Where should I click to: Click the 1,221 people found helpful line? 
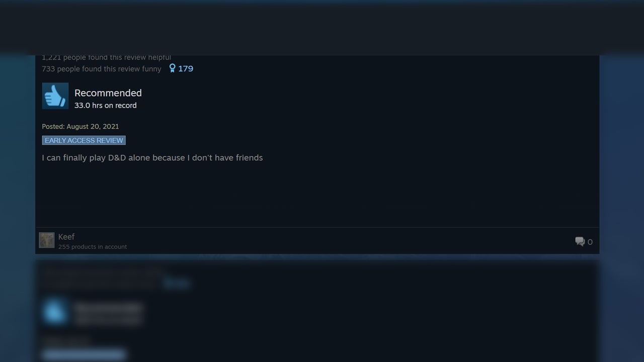[107, 57]
